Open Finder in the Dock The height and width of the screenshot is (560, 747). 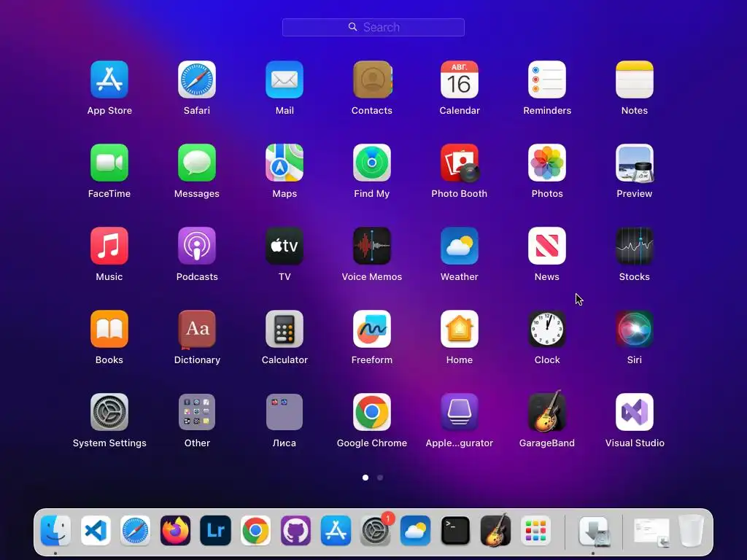(55, 531)
